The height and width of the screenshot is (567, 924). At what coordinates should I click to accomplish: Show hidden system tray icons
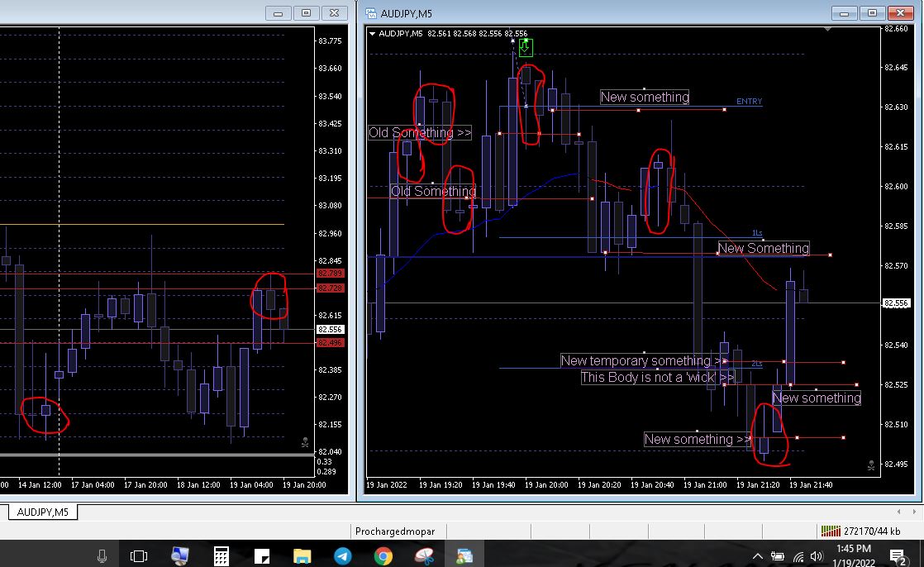[757, 555]
